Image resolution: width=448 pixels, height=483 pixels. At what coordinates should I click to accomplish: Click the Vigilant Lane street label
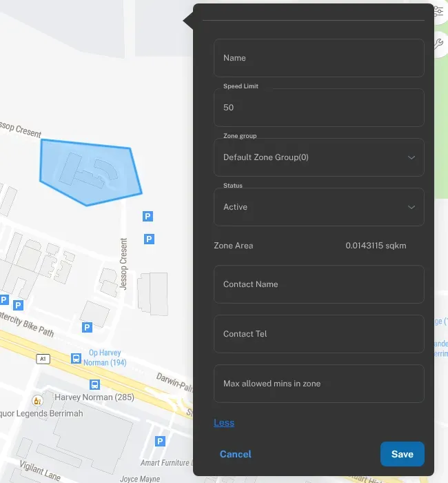(x=40, y=471)
